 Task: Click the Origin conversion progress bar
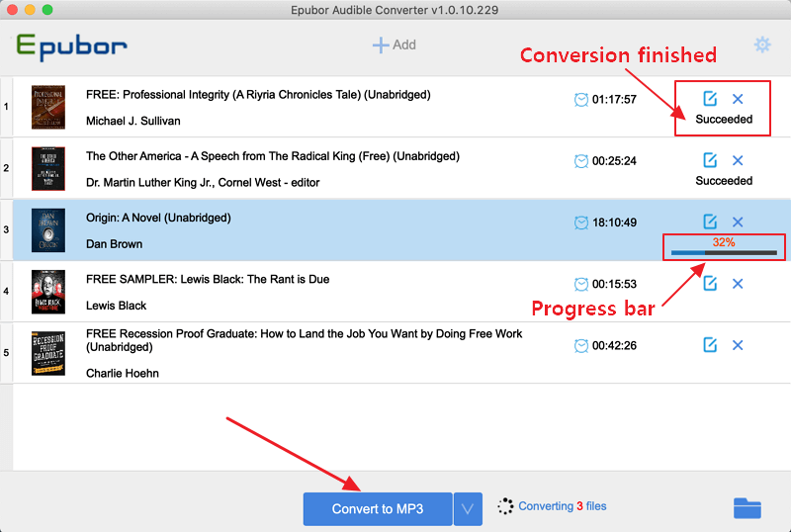(724, 252)
